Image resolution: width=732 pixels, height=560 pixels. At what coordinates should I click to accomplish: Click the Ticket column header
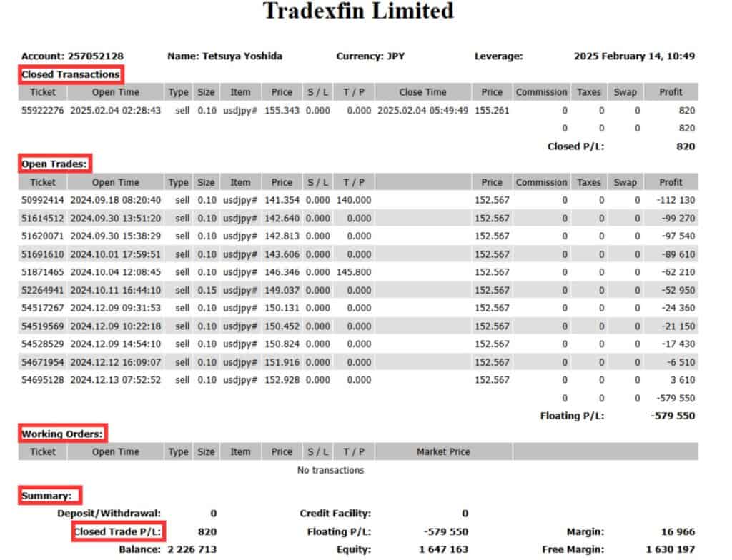pos(42,92)
